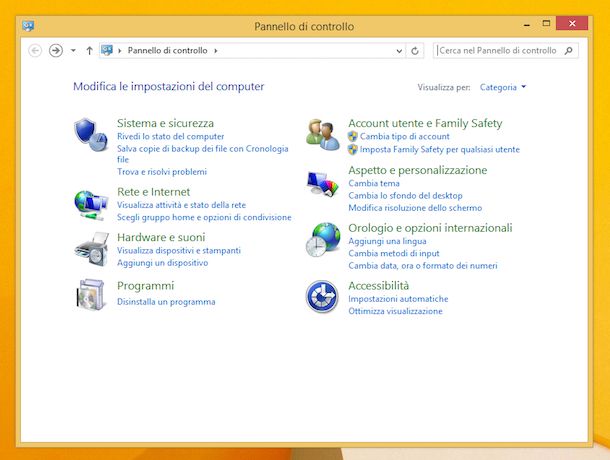This screenshot has width=610, height=460.
Task: Open Programmi category heading
Action: pyautogui.click(x=145, y=286)
